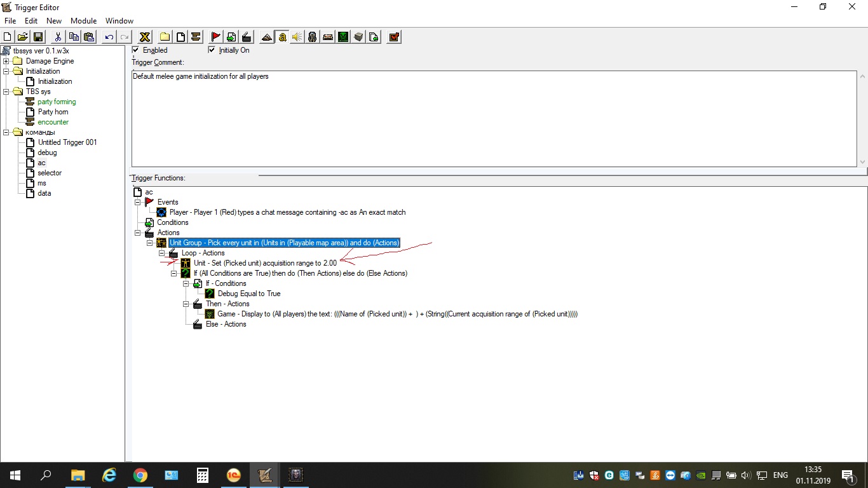Click the Trigger Editor 'a' toolbar icon
The height and width of the screenshot is (488, 868).
click(282, 37)
